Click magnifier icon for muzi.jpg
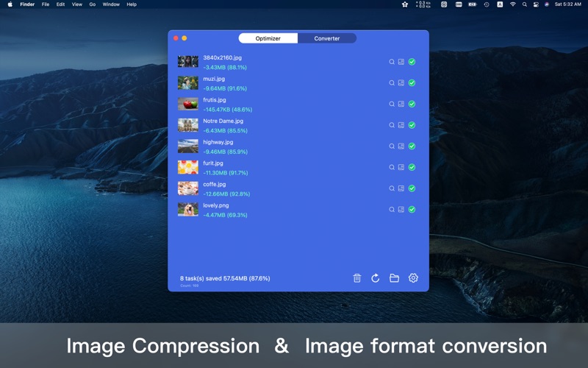 (392, 83)
